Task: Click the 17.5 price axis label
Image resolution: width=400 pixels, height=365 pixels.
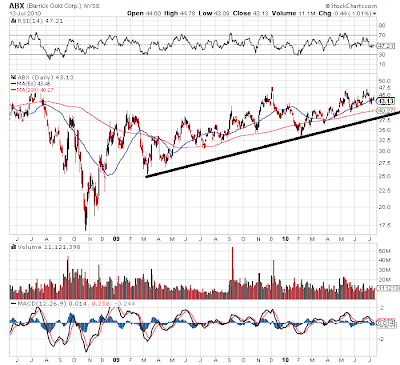Action: click(385, 225)
